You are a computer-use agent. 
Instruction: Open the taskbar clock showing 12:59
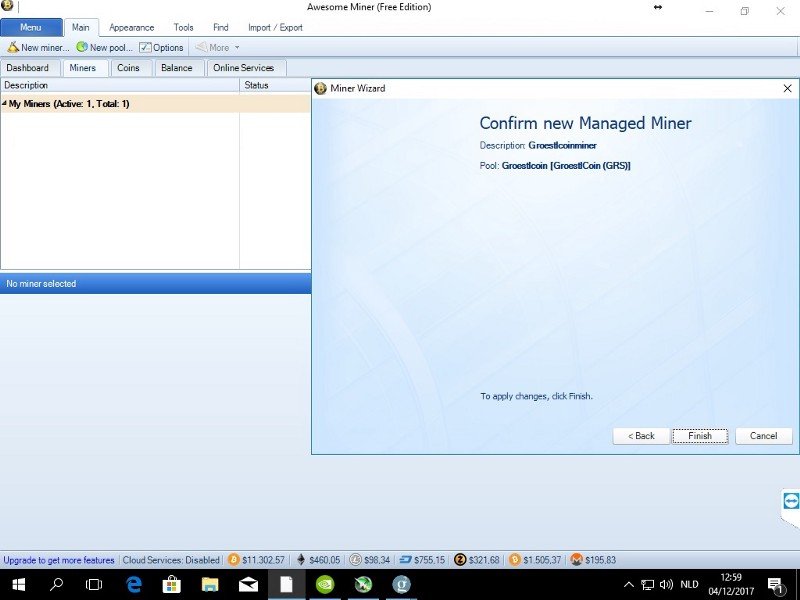pyautogui.click(x=731, y=585)
